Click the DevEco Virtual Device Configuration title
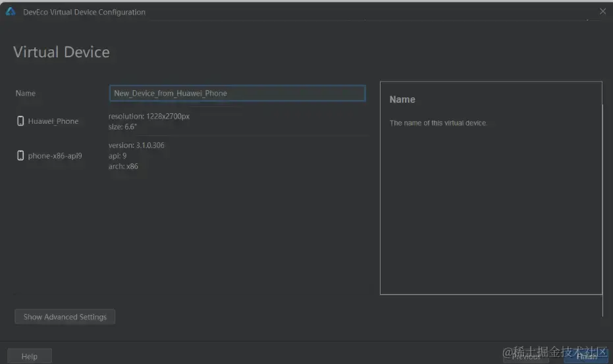 (84, 12)
